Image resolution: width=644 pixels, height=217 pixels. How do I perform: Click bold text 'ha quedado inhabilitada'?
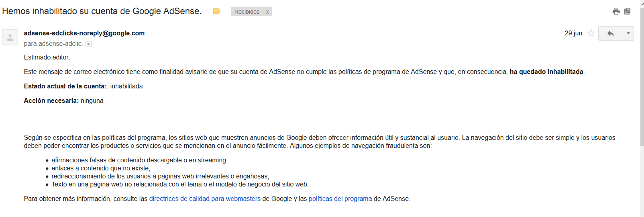[x=546, y=72]
